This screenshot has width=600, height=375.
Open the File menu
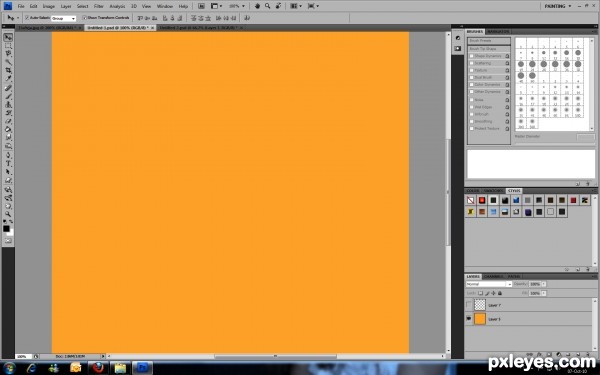(21, 7)
